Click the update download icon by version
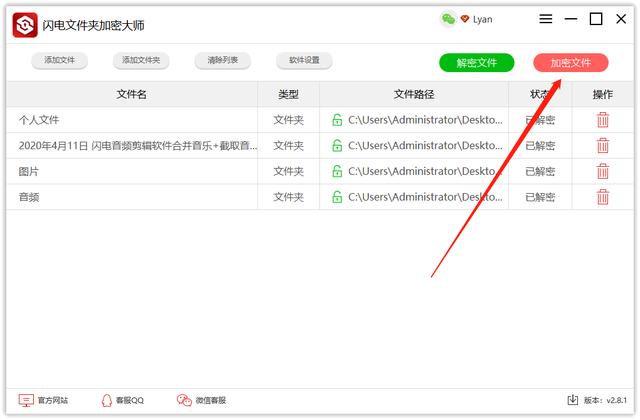 coord(573,400)
